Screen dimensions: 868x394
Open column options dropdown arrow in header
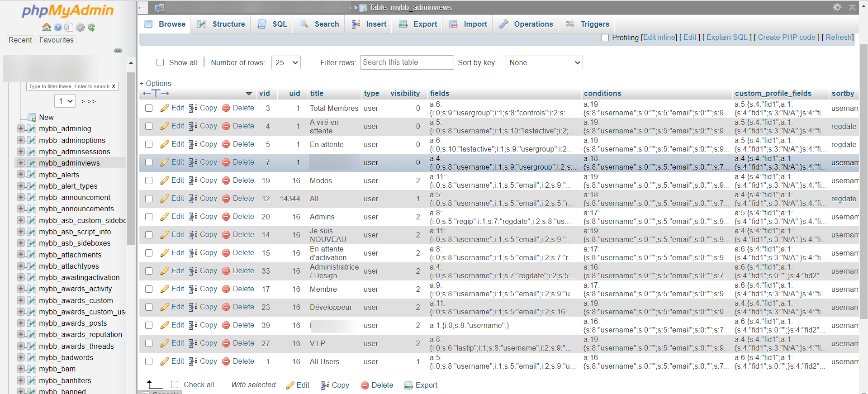pyautogui.click(x=249, y=94)
